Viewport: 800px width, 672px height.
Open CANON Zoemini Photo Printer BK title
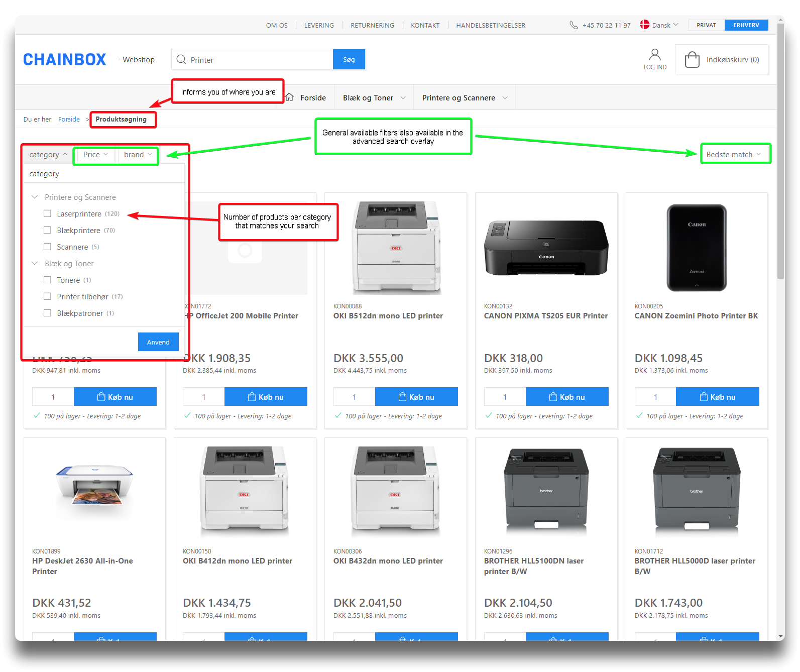click(696, 315)
